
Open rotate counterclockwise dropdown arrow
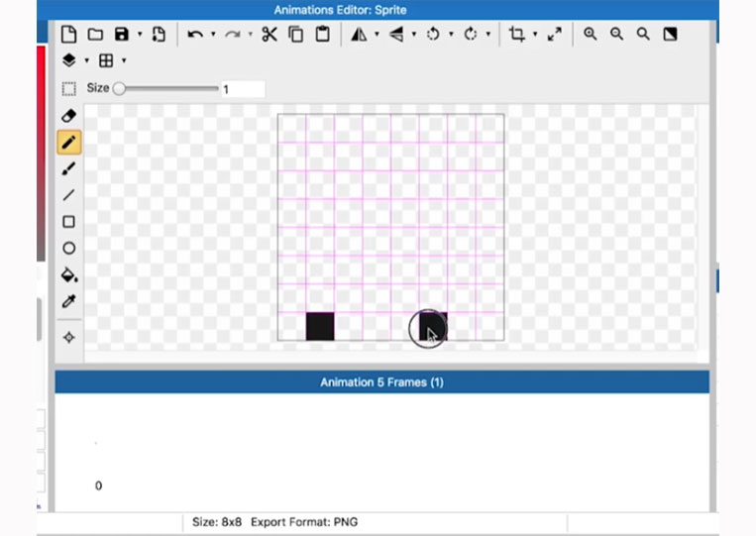click(x=451, y=35)
